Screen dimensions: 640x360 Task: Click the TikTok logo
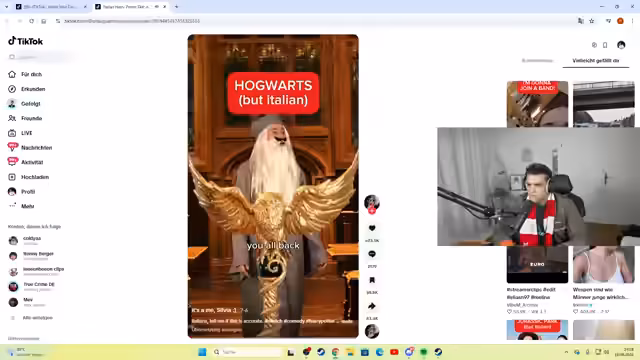coord(25,41)
